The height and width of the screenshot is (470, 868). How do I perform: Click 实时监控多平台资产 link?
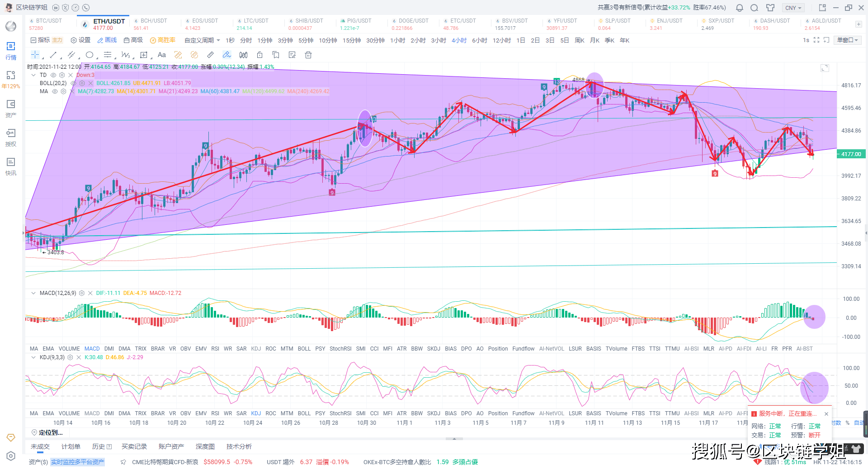tap(77, 462)
